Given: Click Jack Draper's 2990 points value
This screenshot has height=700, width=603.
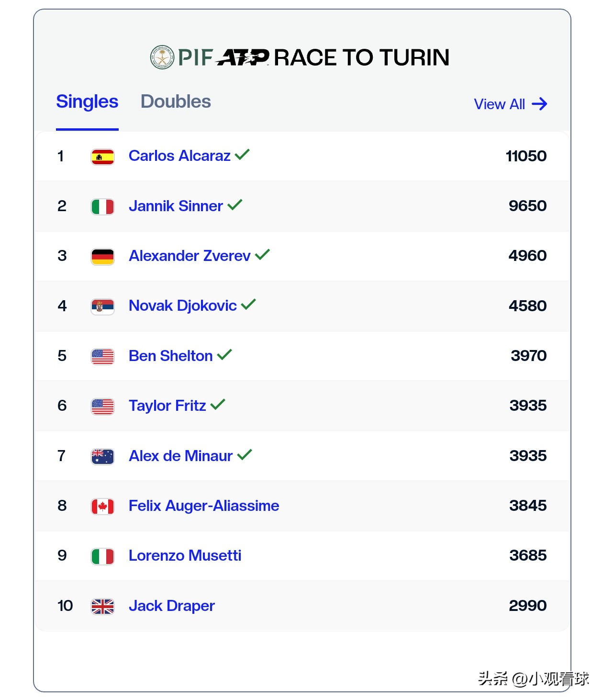Looking at the screenshot, I should [x=527, y=606].
